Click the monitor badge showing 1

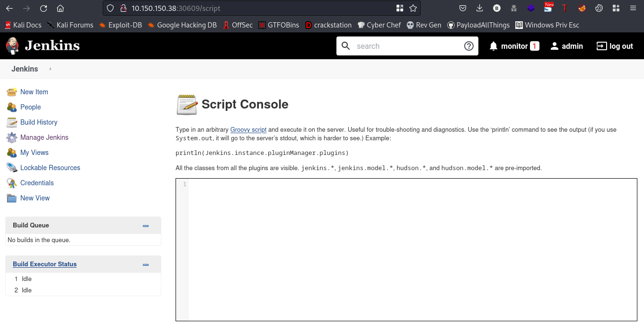coord(535,46)
